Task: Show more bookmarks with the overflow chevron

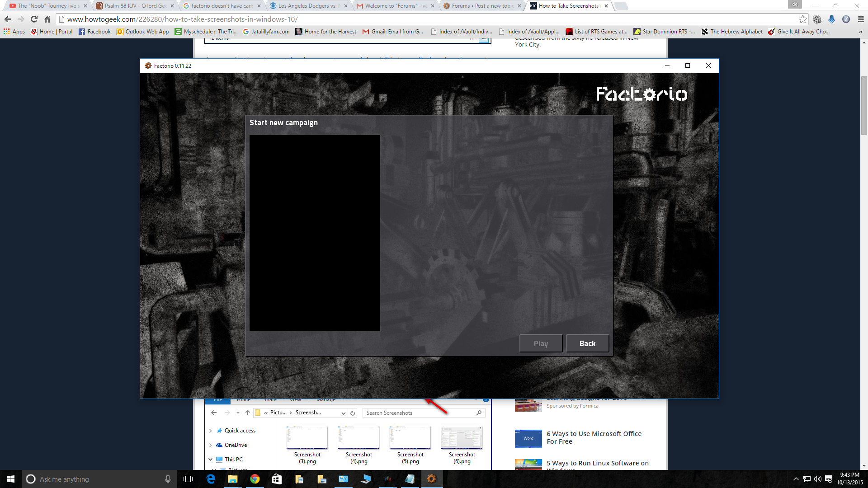Action: click(x=860, y=32)
